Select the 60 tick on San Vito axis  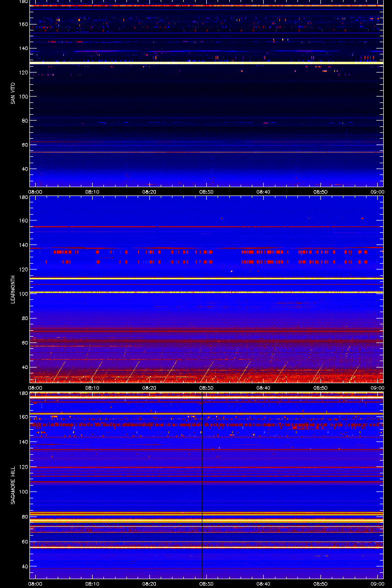point(25,145)
